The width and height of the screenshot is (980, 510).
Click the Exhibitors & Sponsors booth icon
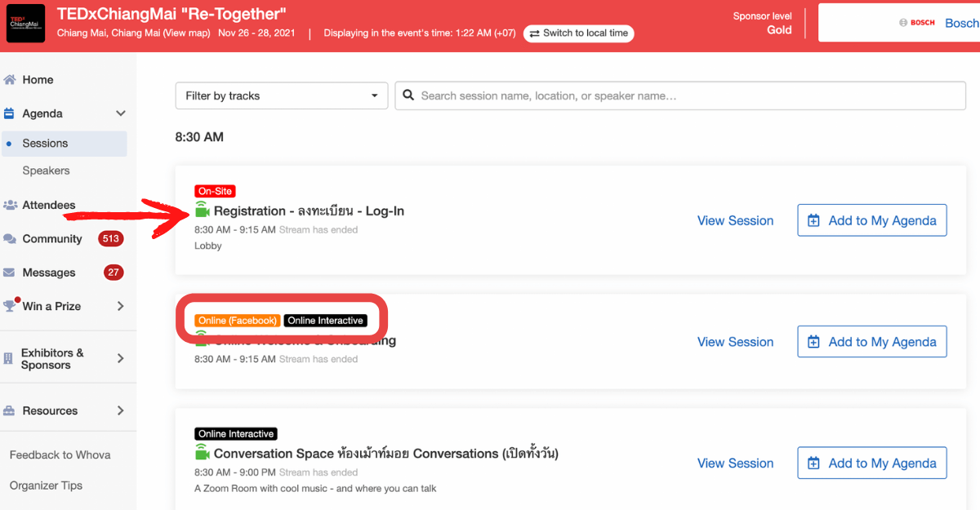click(x=8, y=357)
